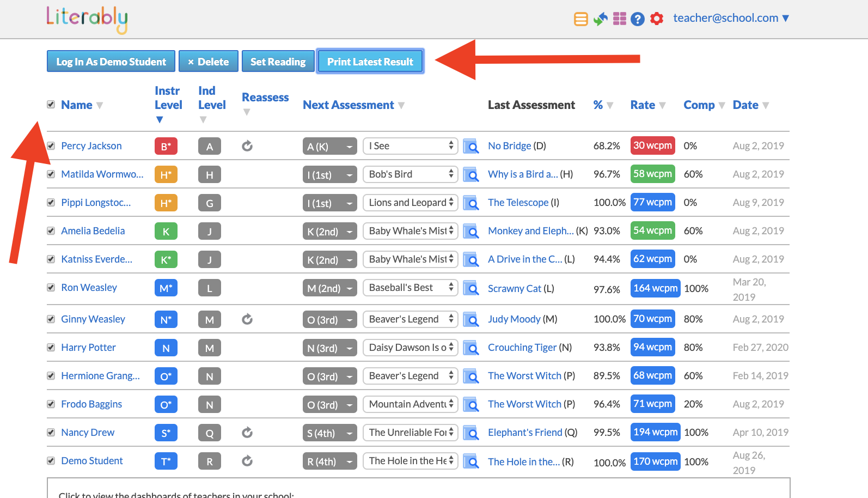The image size is (868, 498).
Task: Click the Literably logo
Action: [87, 20]
